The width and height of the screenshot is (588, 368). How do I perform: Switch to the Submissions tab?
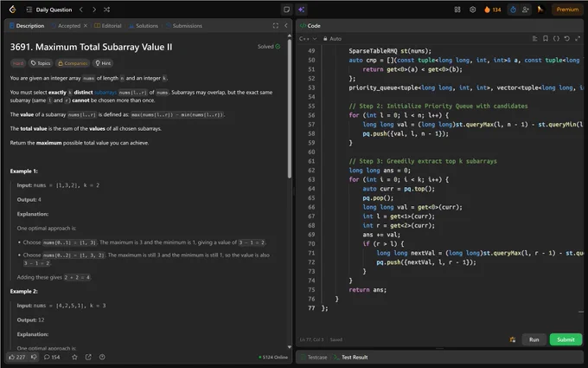[x=183, y=25]
